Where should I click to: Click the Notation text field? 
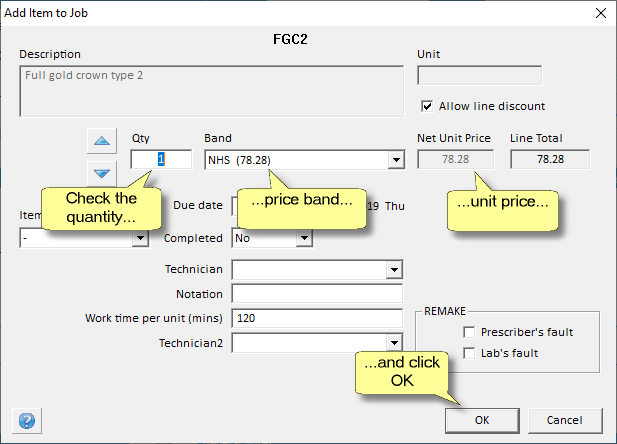(x=317, y=294)
